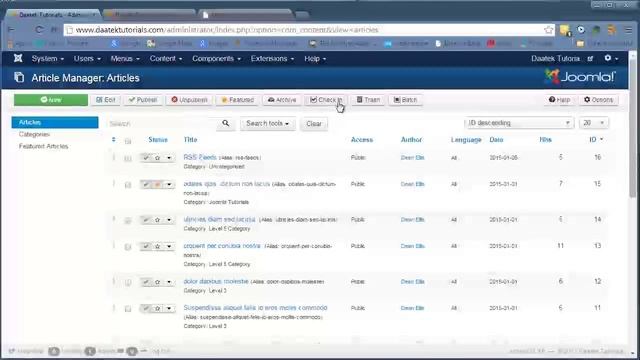Toggle featured star on the ID 15 article
Viewport: 640px width, 360px height.
click(x=158, y=184)
